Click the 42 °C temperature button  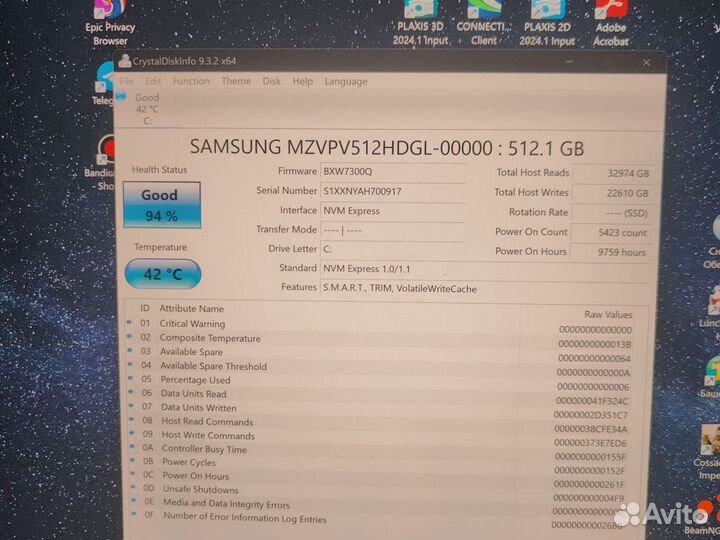point(163,274)
